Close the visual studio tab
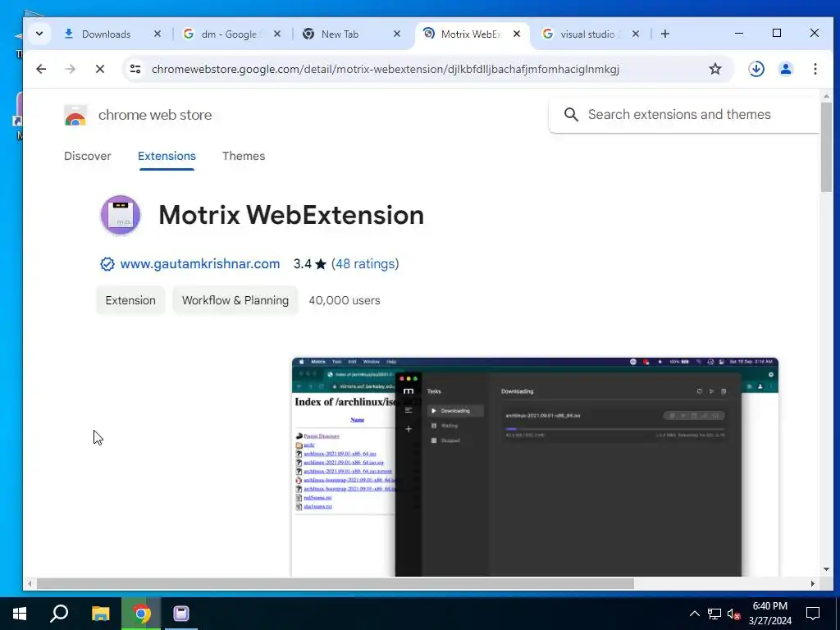This screenshot has height=630, width=840. [x=636, y=34]
